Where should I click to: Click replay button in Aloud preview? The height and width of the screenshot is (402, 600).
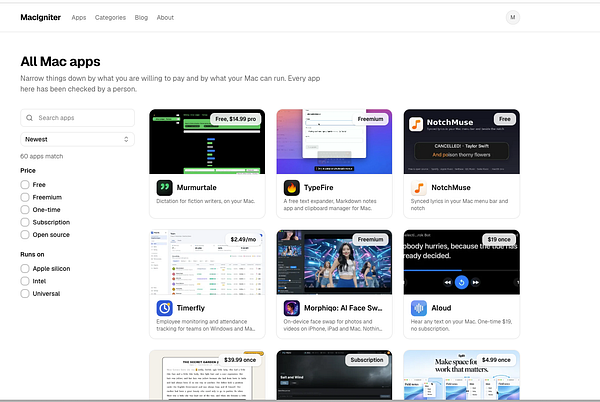pos(461,282)
